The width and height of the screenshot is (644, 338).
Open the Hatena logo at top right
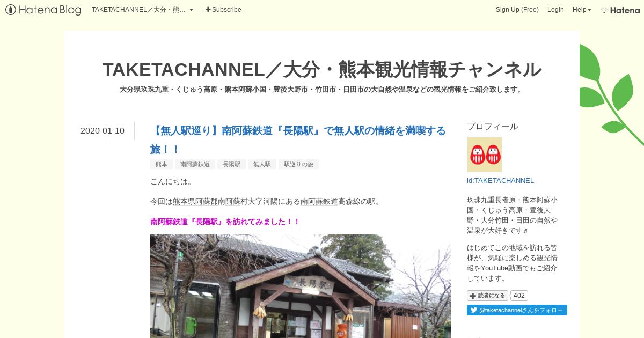coord(620,10)
